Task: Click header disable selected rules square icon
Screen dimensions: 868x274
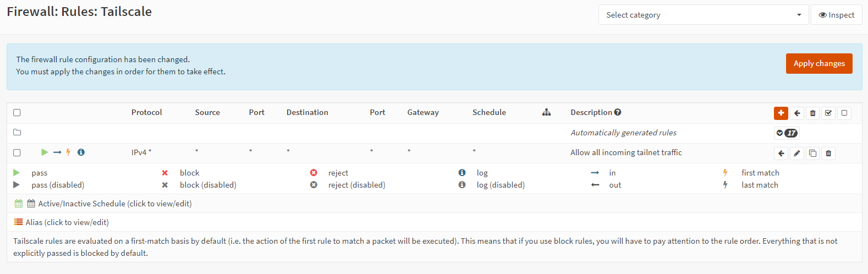Action: click(844, 113)
